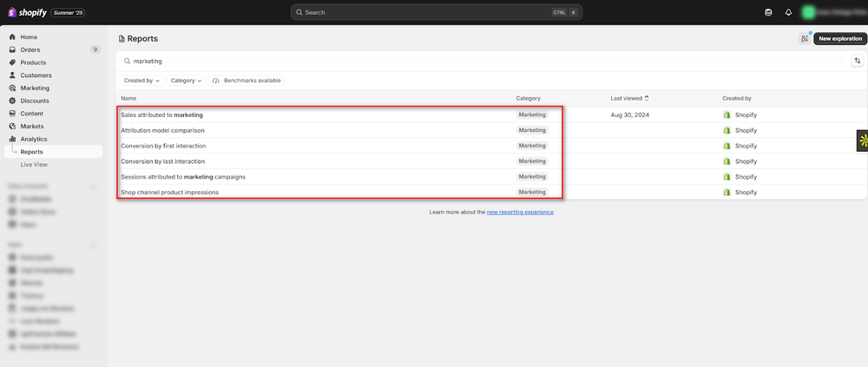
Task: Sort by Last viewed column
Action: [629, 99]
